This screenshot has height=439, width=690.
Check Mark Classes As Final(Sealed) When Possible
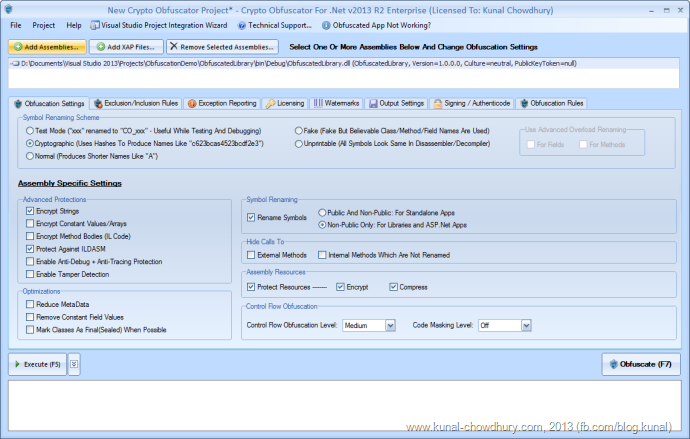coord(30,330)
